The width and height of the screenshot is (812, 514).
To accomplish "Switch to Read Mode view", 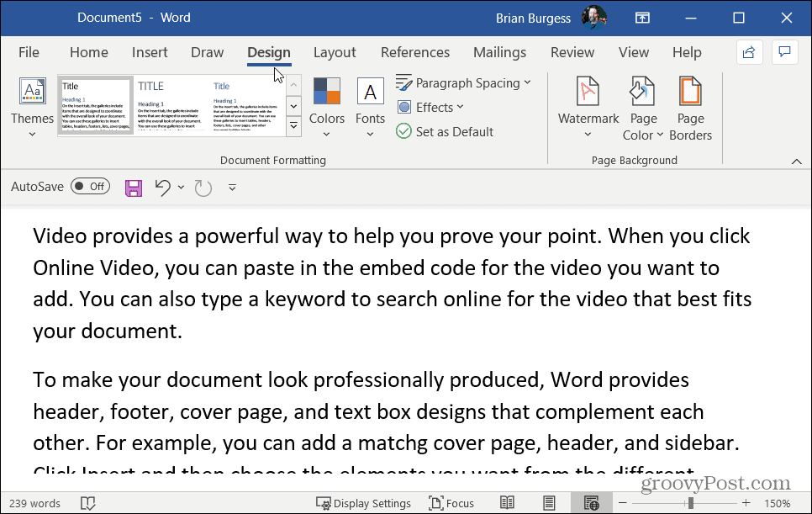I will [x=507, y=502].
